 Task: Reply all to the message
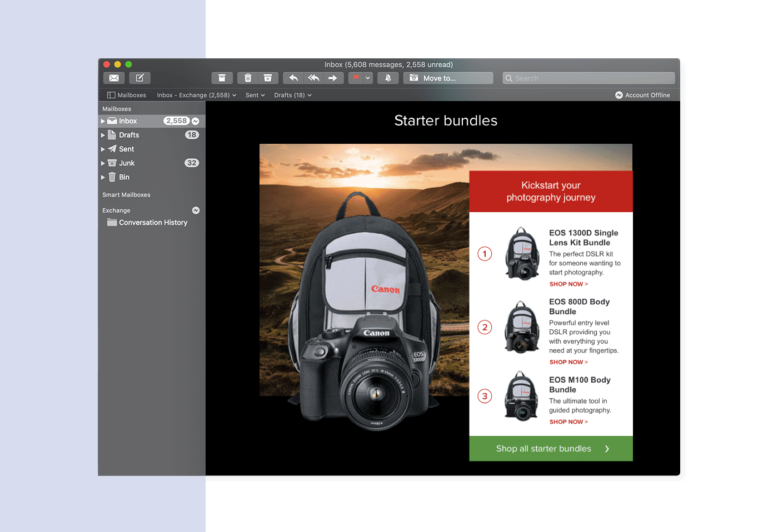(313, 78)
